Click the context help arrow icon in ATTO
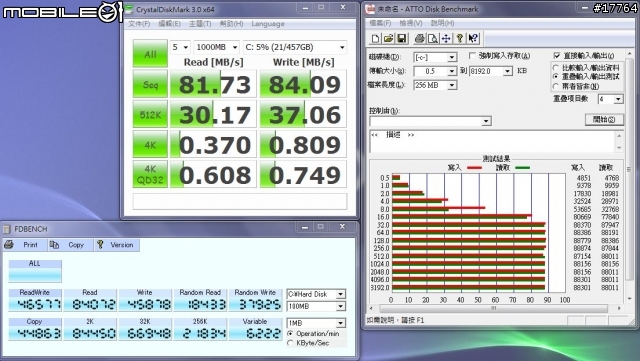Viewport: 640px width, 361px height. point(473,38)
